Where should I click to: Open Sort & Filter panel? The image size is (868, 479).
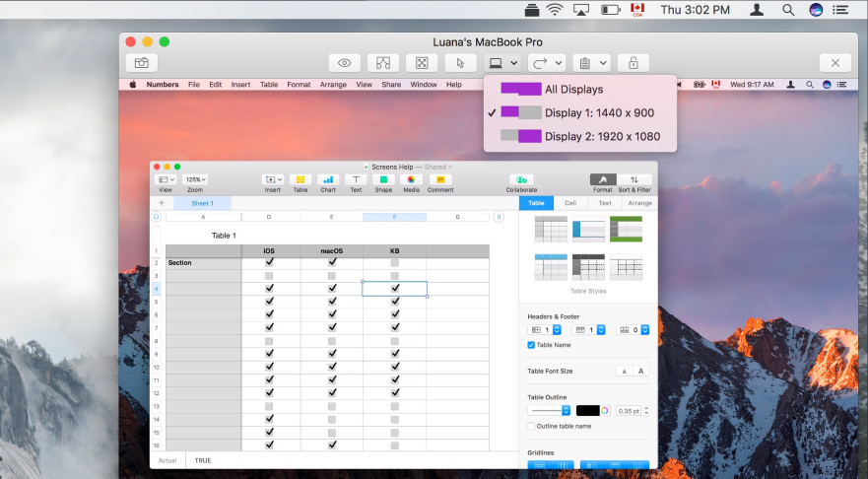[634, 179]
